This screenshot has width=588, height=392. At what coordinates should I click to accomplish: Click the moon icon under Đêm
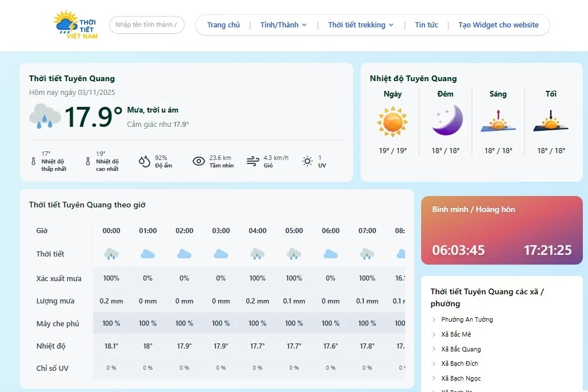[x=447, y=121]
